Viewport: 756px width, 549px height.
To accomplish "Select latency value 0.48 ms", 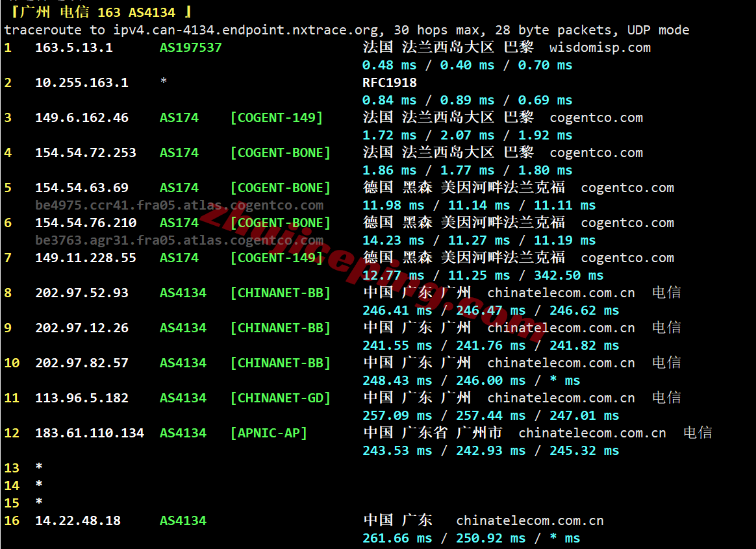I will coord(390,66).
